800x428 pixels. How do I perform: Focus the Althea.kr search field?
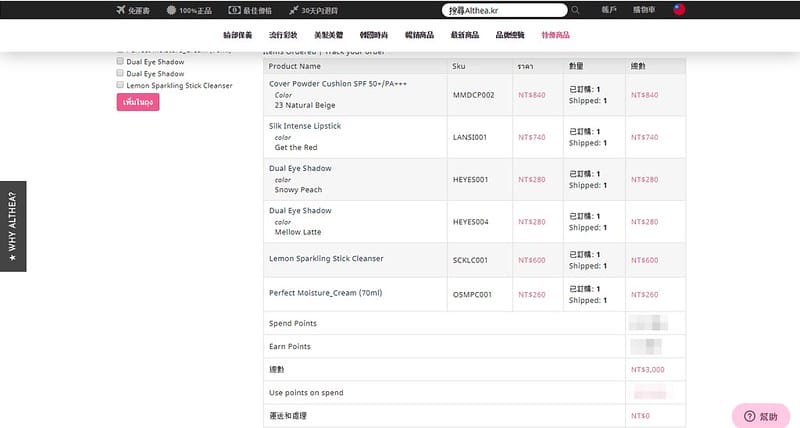[504, 10]
